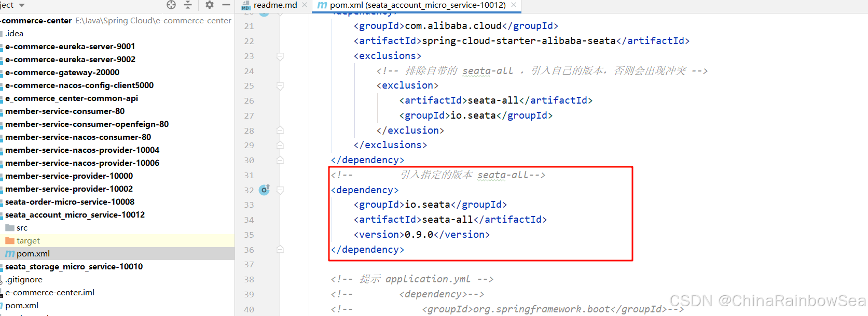The width and height of the screenshot is (868, 316).
Task: Click the gutter marker icon on line 32
Action: pos(264,190)
